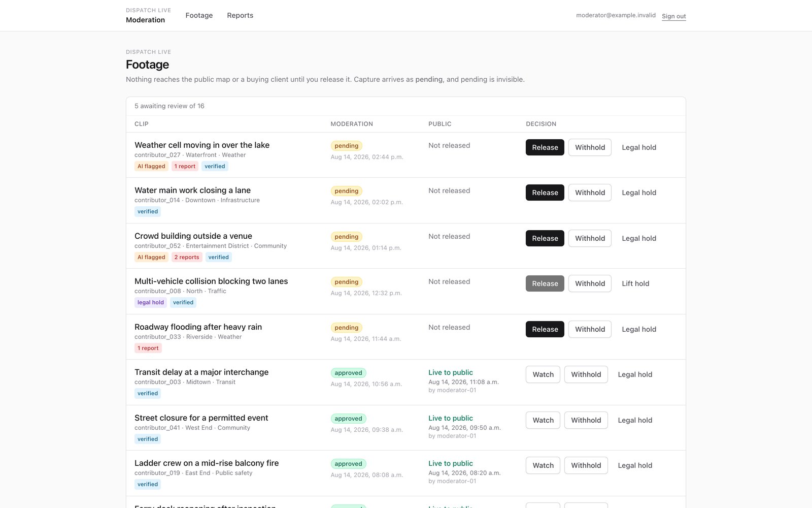Withhold the Multi-vehicle collision clip

coord(590,283)
